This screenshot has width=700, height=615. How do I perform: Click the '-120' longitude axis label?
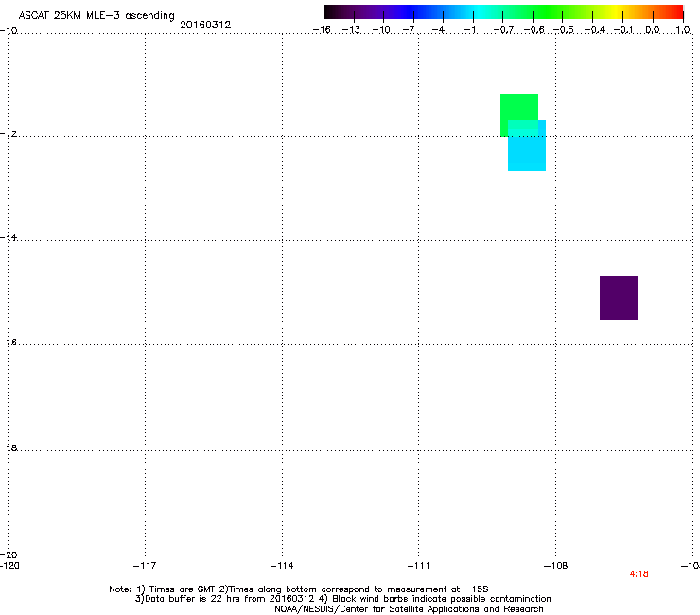point(9,566)
